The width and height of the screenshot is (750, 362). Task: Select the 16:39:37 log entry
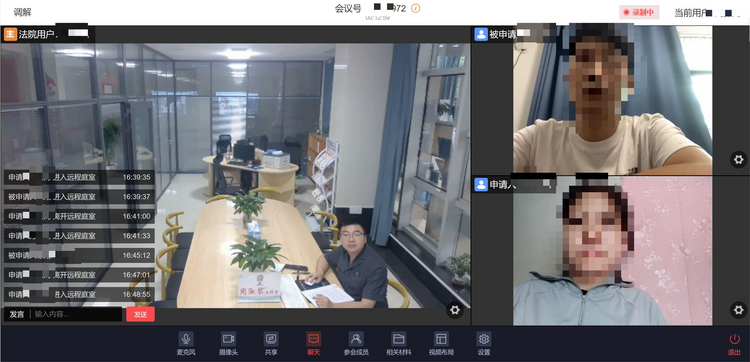point(79,197)
